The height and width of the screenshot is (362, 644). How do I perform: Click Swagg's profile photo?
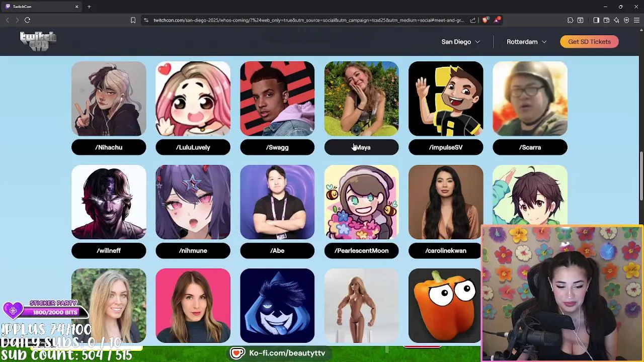[x=277, y=99]
